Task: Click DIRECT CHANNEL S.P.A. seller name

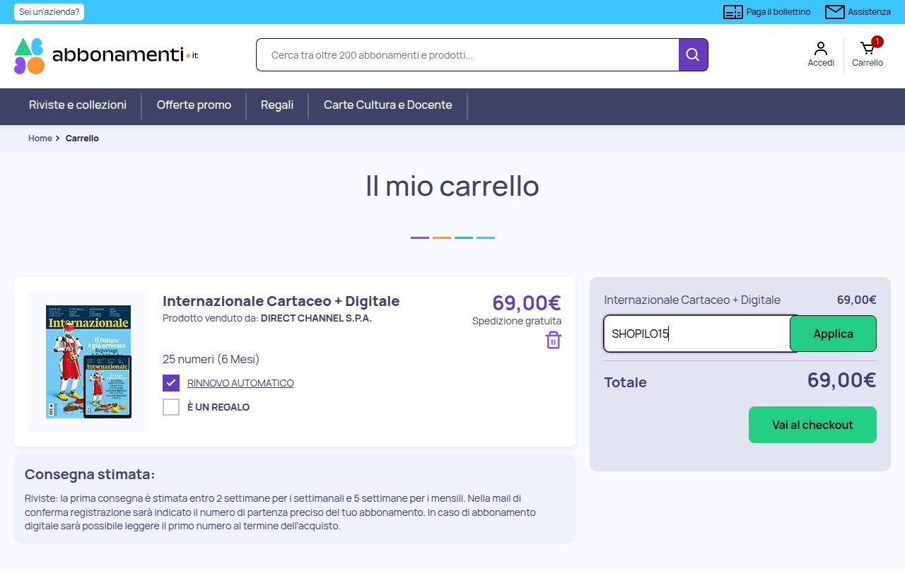Action: click(316, 318)
